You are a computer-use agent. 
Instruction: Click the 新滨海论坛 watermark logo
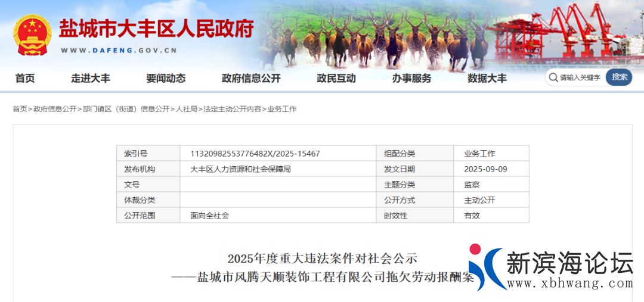pos(550,268)
